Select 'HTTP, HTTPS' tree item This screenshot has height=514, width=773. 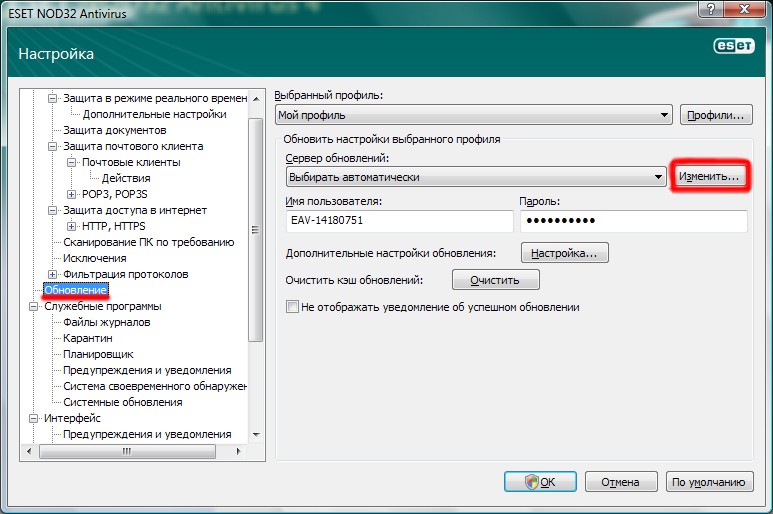(x=113, y=226)
